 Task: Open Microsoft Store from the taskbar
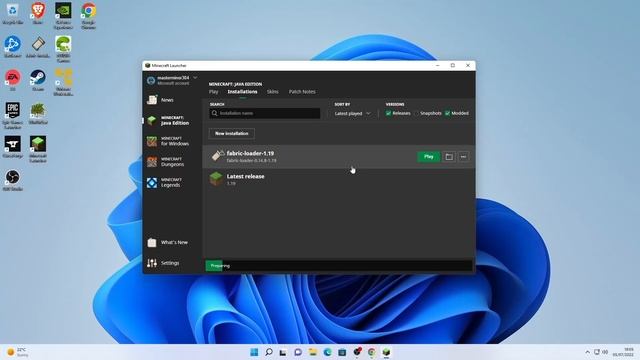342,352
